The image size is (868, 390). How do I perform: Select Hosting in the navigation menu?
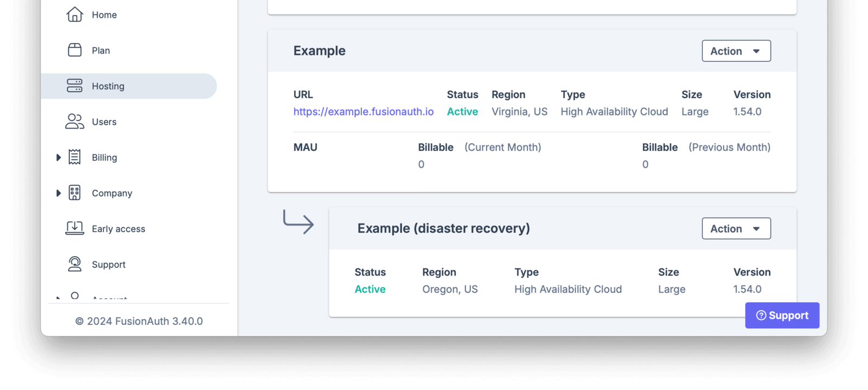pyautogui.click(x=107, y=86)
